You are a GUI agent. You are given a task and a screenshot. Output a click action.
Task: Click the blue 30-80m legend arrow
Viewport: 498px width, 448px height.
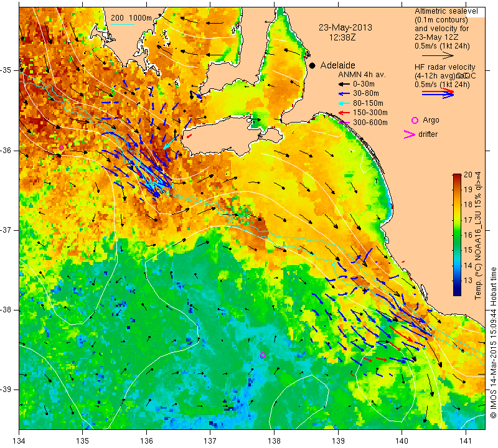pyautogui.click(x=344, y=94)
